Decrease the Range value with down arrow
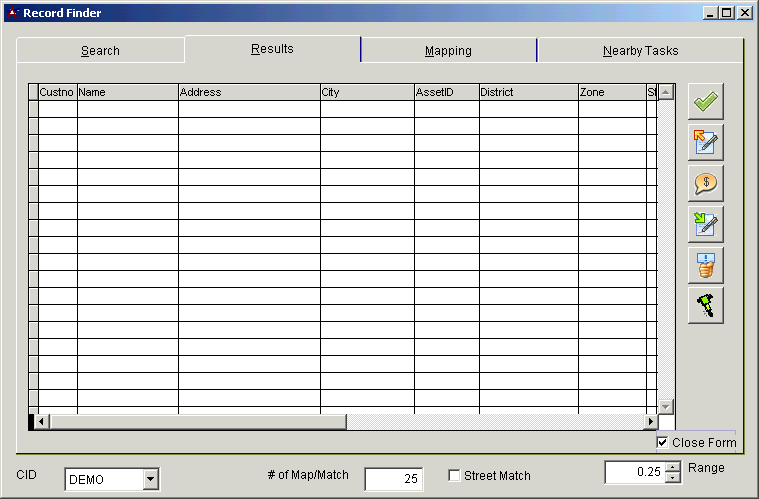 673,477
